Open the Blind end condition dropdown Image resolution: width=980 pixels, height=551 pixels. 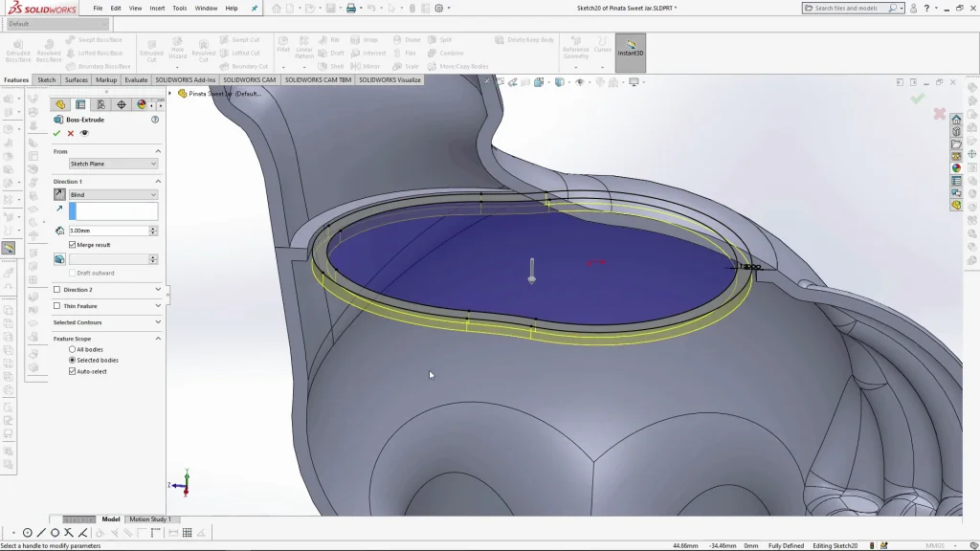[x=113, y=194]
